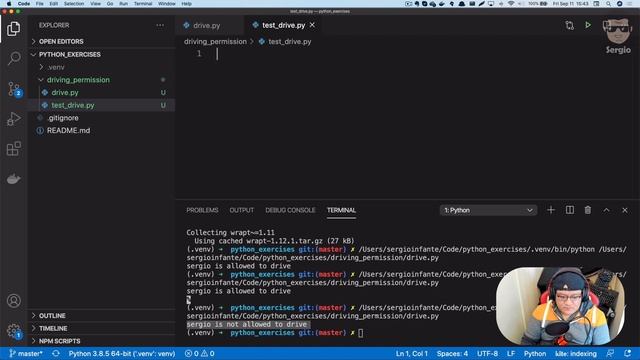This screenshot has width=640, height=360.
Task: Open Explorer views and more actions menu
Action: [x=160, y=25]
